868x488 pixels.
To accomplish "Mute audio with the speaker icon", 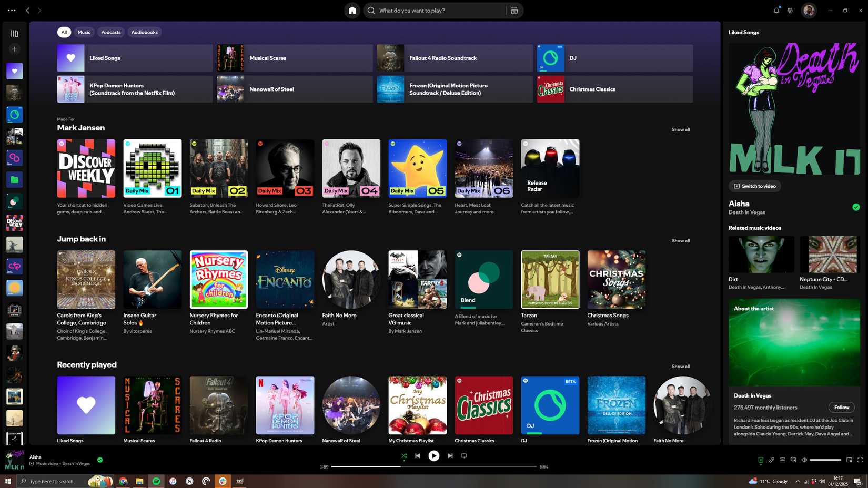I will click(x=804, y=460).
